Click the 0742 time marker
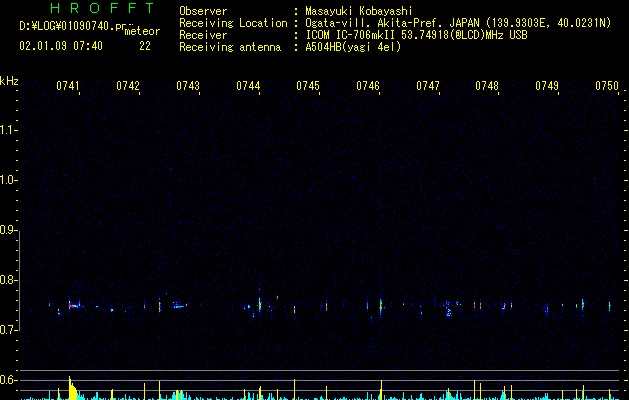Viewport: 629px width, 400px height. [128, 85]
